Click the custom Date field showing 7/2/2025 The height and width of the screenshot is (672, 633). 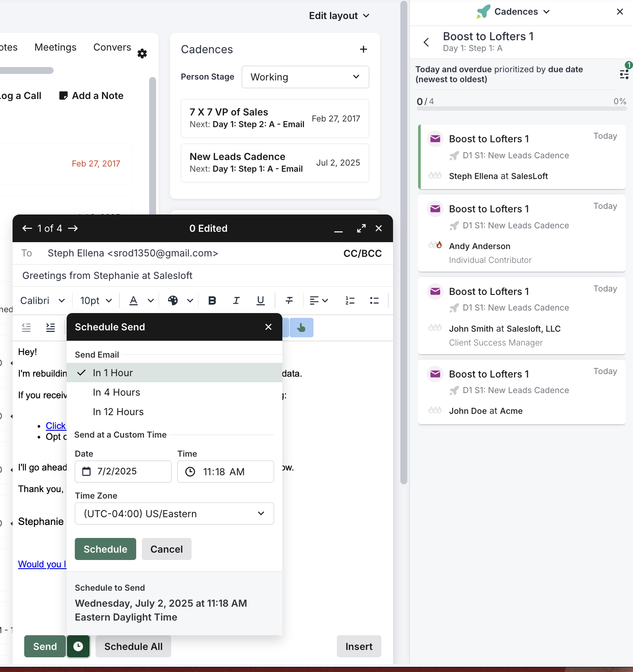123,471
